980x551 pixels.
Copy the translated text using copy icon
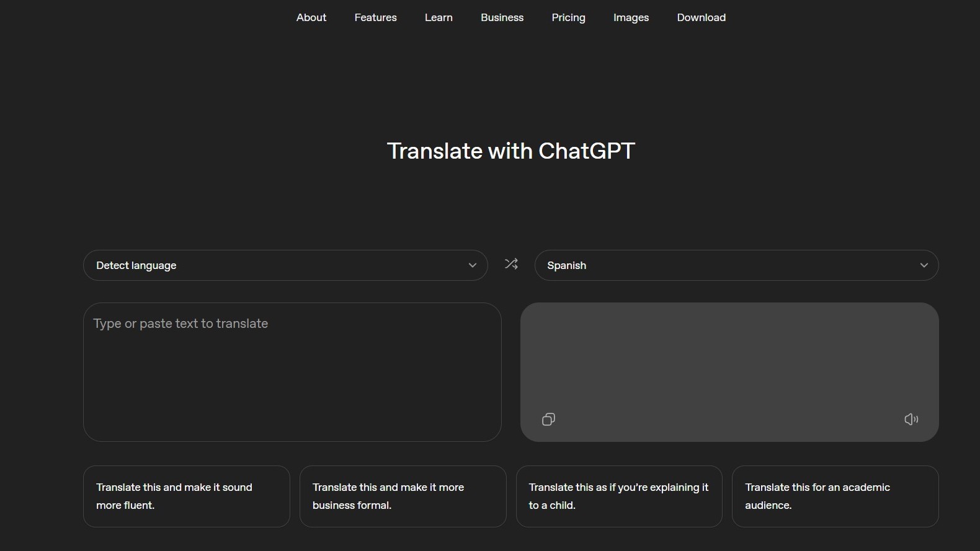click(x=548, y=420)
